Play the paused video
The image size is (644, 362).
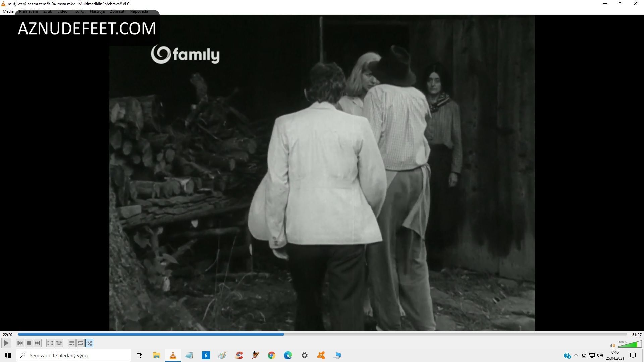point(6,343)
